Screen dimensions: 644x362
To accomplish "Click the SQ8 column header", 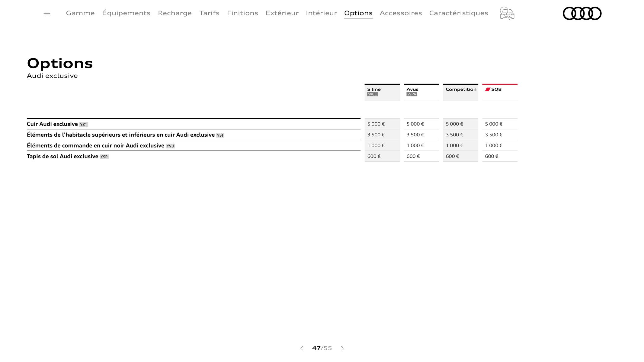I will [x=500, y=92].
